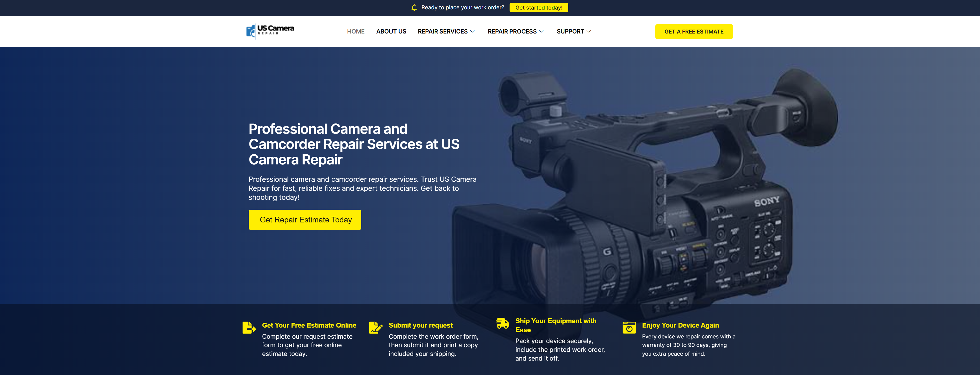The width and height of the screenshot is (980, 375).
Task: Open the Support dropdown arrow
Action: pos(589,32)
